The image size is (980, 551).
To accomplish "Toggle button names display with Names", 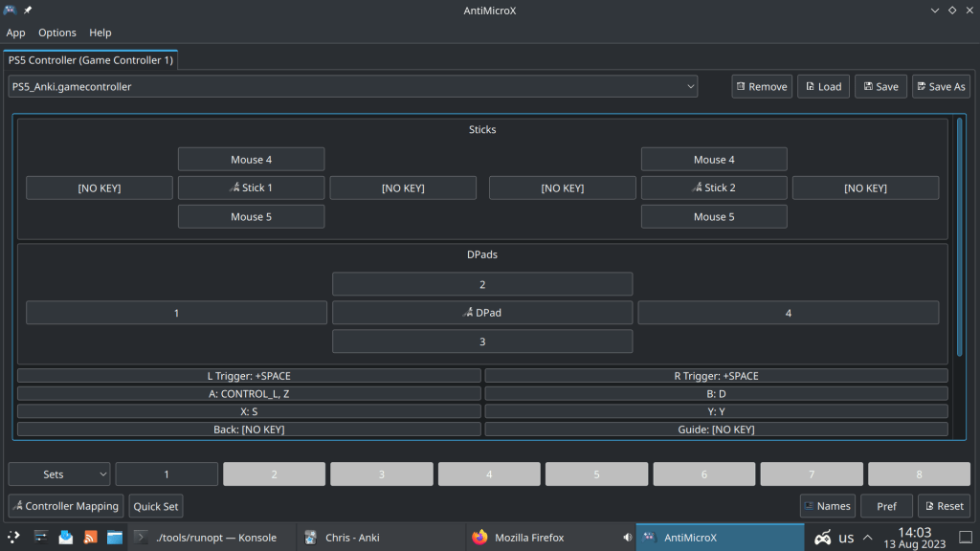I will 827,506.
